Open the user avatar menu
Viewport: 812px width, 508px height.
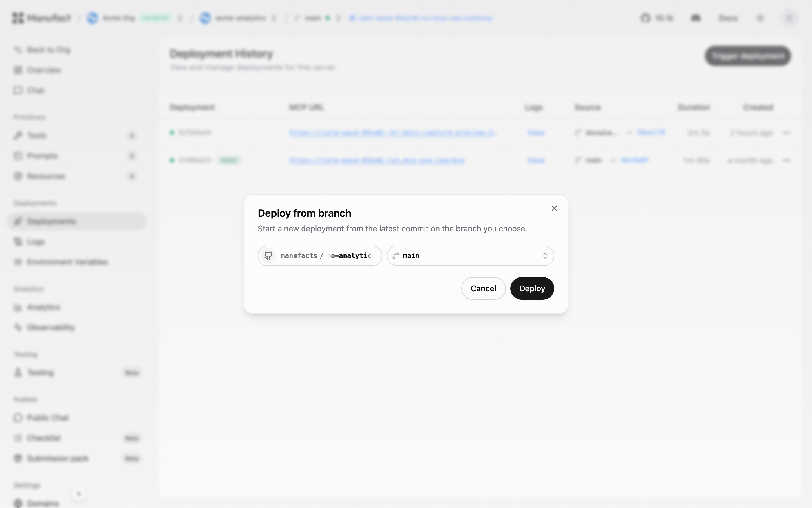click(x=789, y=18)
